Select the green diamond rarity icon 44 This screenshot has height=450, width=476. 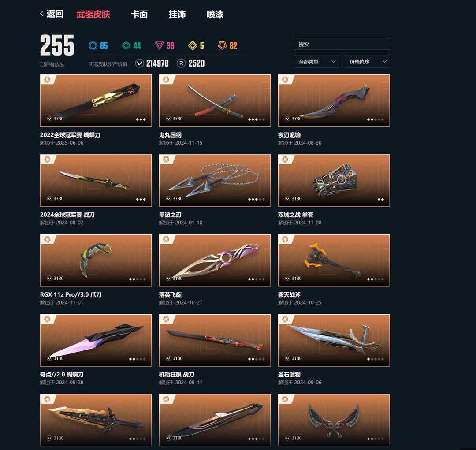coord(126,45)
